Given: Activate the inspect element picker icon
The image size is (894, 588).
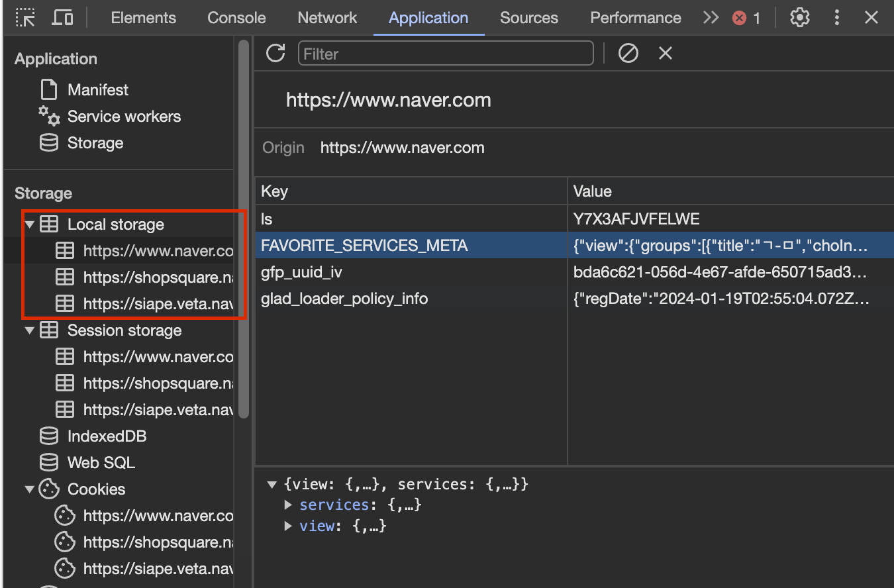Looking at the screenshot, I should click(26, 18).
